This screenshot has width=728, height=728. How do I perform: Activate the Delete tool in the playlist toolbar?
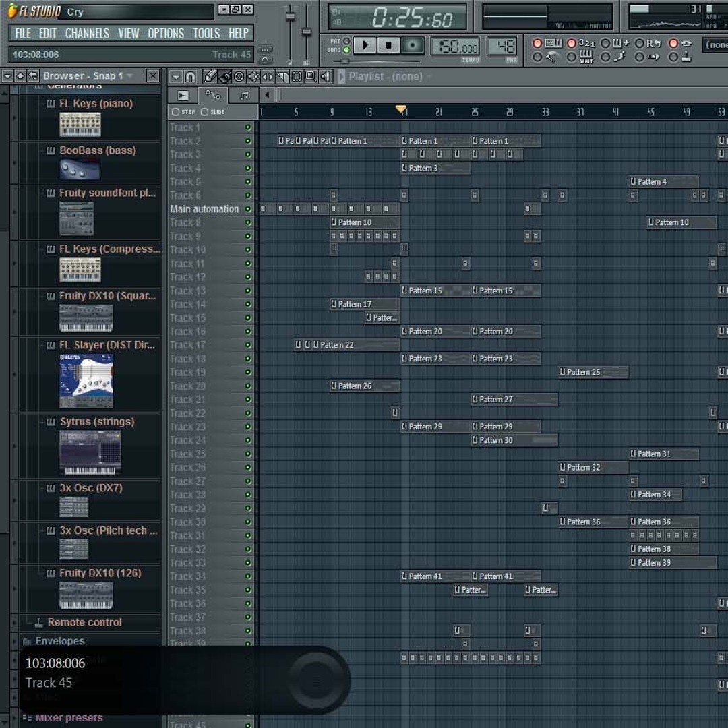[x=239, y=76]
